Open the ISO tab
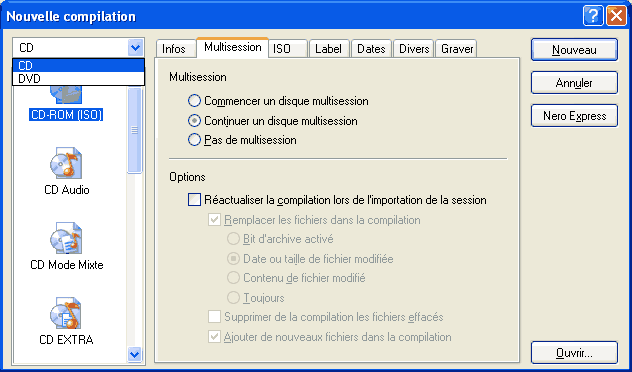Viewport: 632px width, 372px height. [288, 49]
